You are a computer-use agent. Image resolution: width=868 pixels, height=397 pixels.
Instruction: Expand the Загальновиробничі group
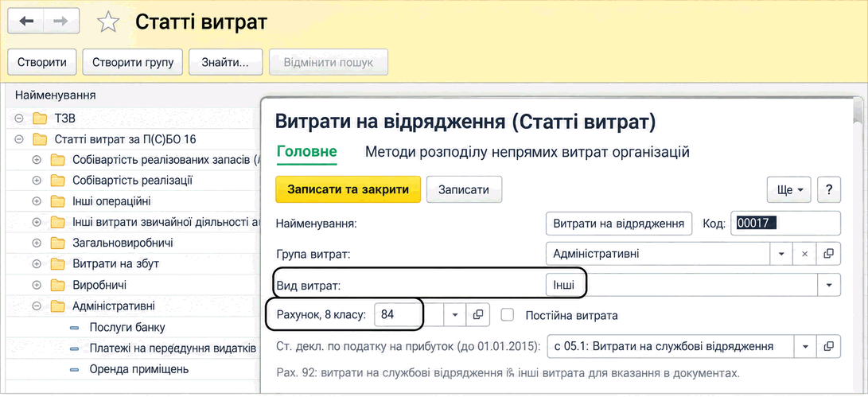[x=37, y=243]
